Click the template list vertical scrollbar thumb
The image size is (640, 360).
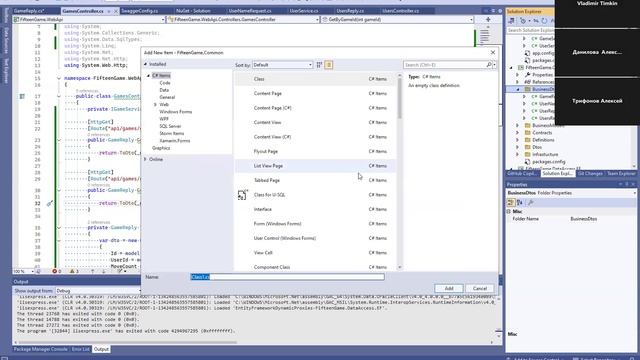[x=400, y=98]
